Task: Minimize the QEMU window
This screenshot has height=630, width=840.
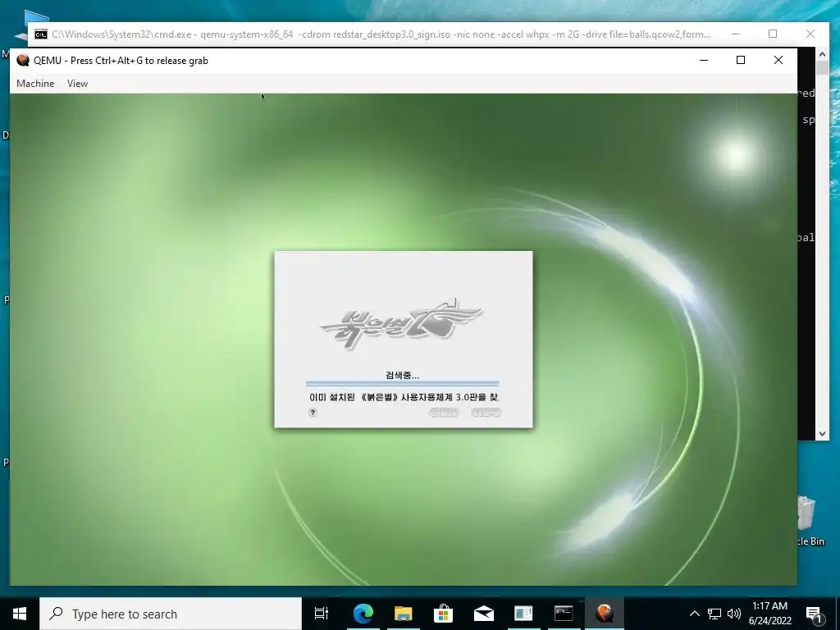Action: [704, 60]
